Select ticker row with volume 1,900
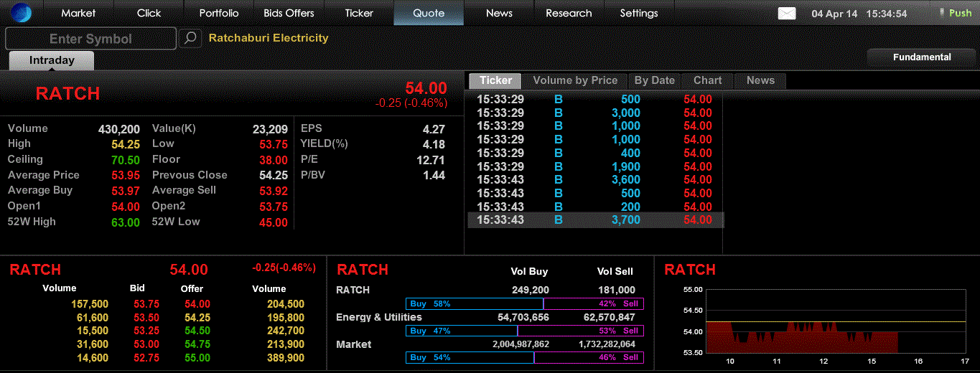 (x=596, y=166)
